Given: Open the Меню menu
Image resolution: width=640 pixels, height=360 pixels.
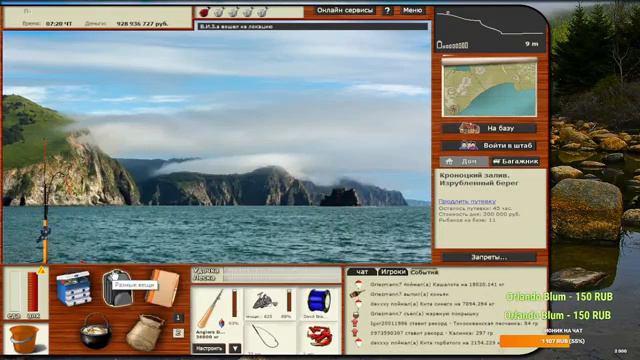Looking at the screenshot, I should coord(412,11).
